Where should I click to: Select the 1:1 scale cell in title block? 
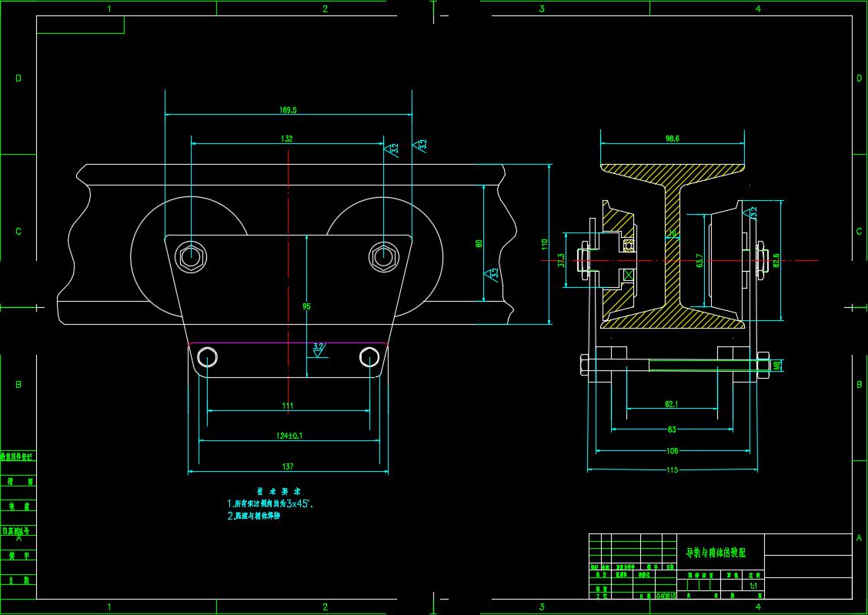click(753, 586)
